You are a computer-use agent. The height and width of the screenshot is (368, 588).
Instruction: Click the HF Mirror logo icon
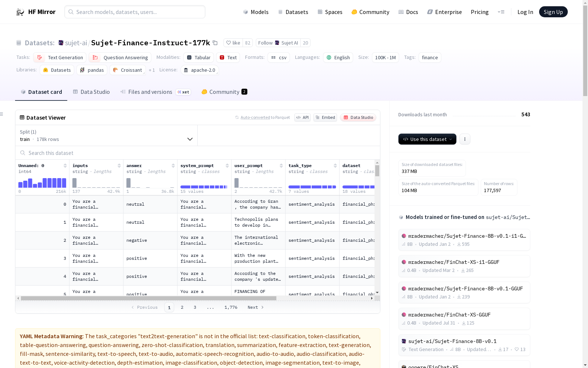[x=20, y=12]
